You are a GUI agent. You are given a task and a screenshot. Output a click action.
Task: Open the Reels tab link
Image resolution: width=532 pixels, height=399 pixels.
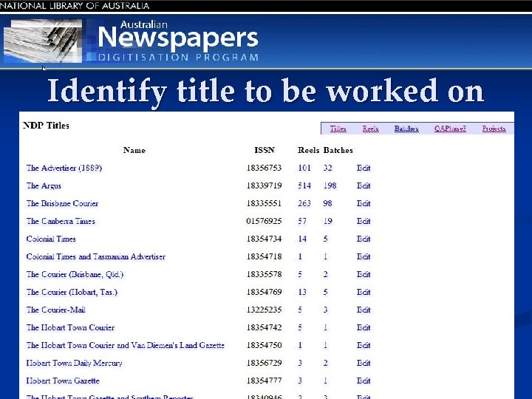click(x=370, y=129)
